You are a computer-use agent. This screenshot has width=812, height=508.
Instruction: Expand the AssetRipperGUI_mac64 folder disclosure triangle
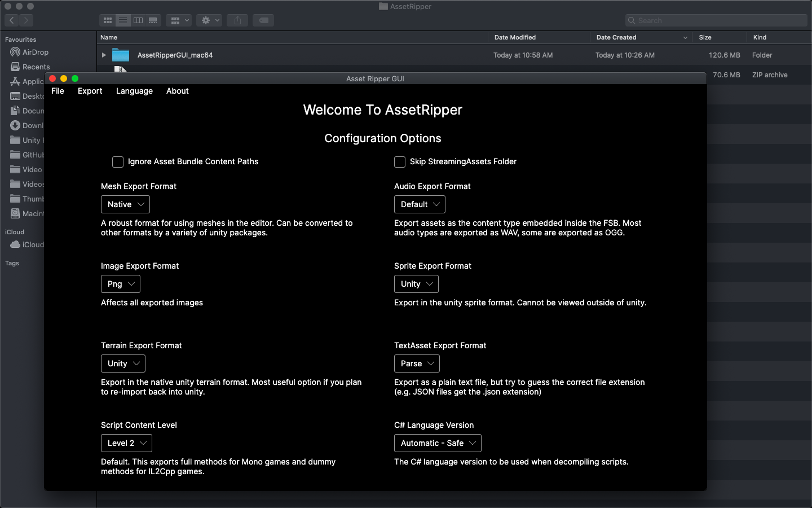[x=104, y=55]
